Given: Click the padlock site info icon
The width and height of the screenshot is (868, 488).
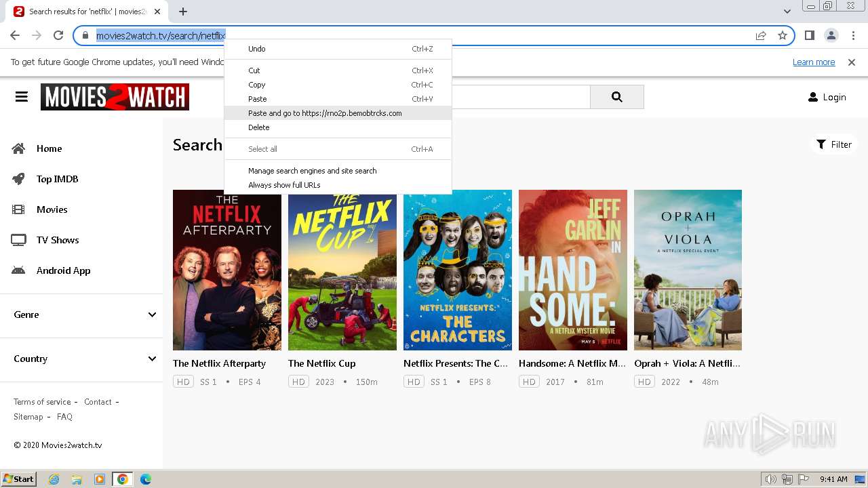Looking at the screenshot, I should click(x=85, y=36).
